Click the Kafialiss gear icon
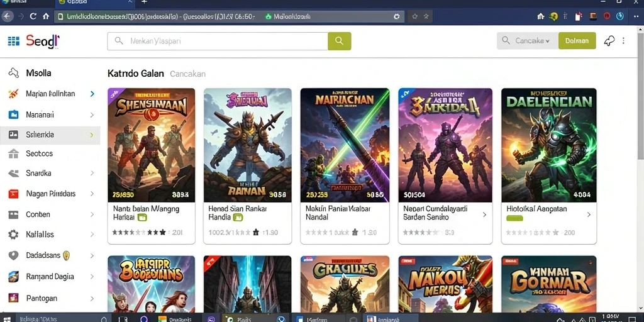This screenshot has height=322, width=644. 14,235
